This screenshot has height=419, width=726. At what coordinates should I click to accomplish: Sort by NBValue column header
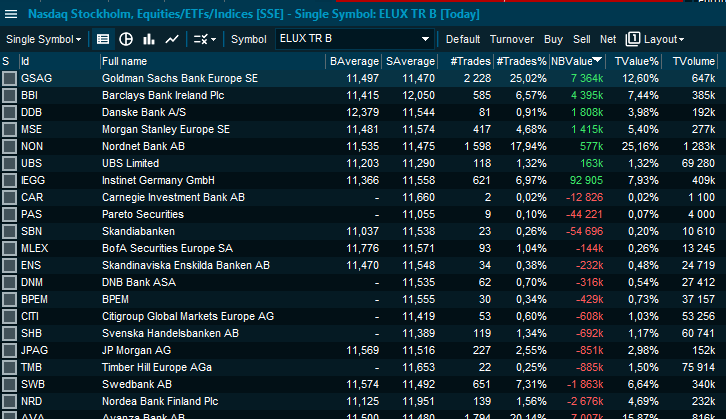tap(576, 61)
